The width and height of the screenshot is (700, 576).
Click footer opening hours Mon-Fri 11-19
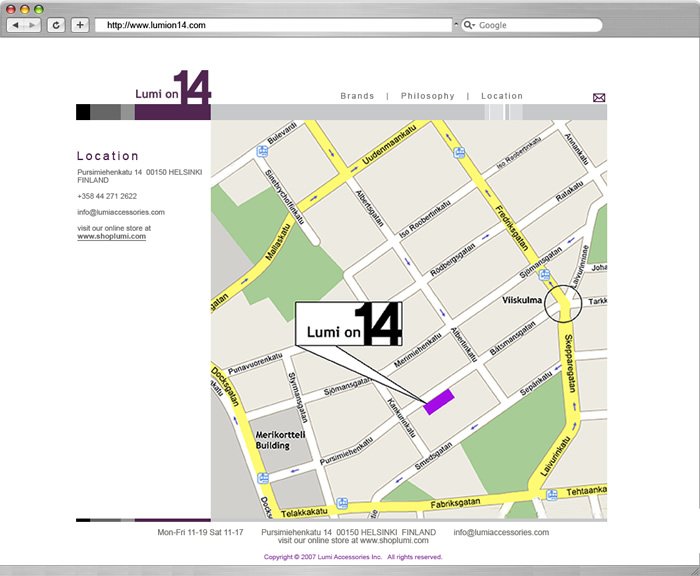click(x=200, y=532)
